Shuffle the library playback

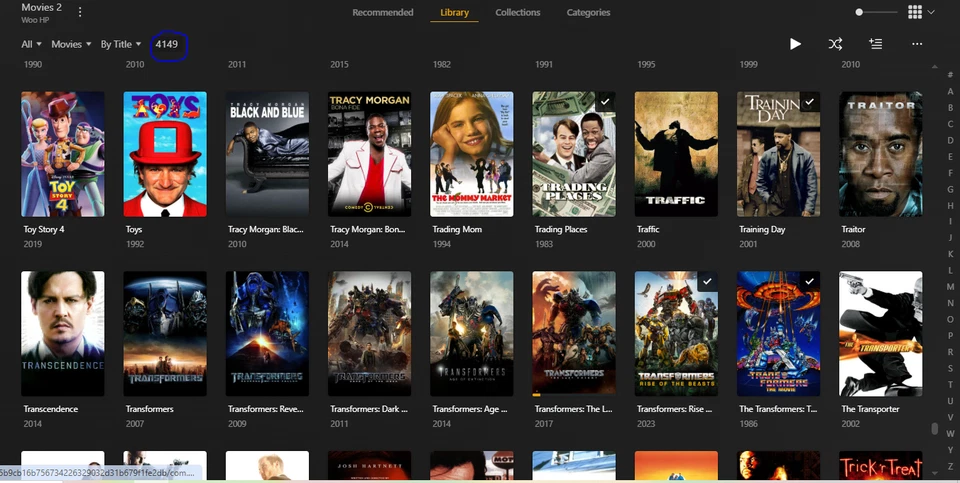tap(835, 44)
